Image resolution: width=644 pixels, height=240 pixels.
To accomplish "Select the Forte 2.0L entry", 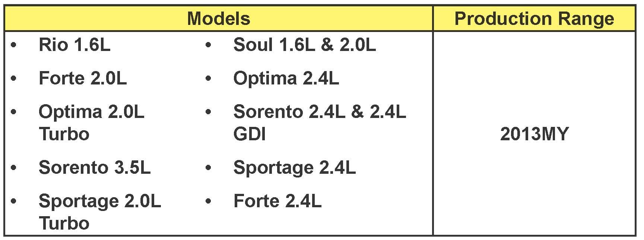I will coord(83,79).
